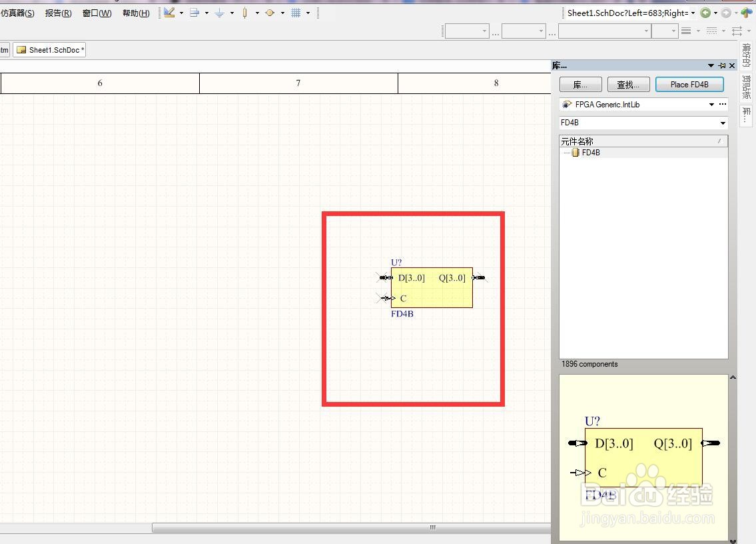Open the 报告(R) menu
The height and width of the screenshot is (544, 756).
pos(59,13)
